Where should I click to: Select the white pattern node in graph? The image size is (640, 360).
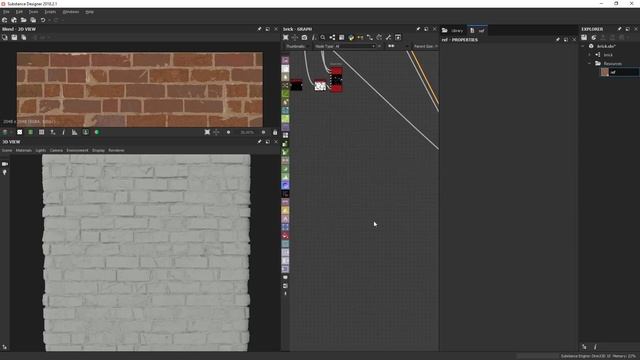(320, 85)
